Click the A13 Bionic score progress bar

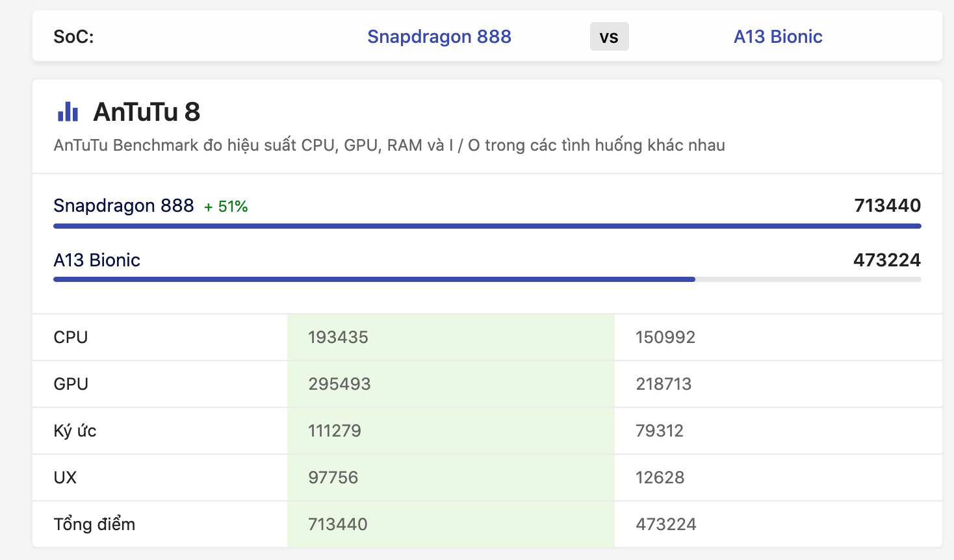(374, 279)
